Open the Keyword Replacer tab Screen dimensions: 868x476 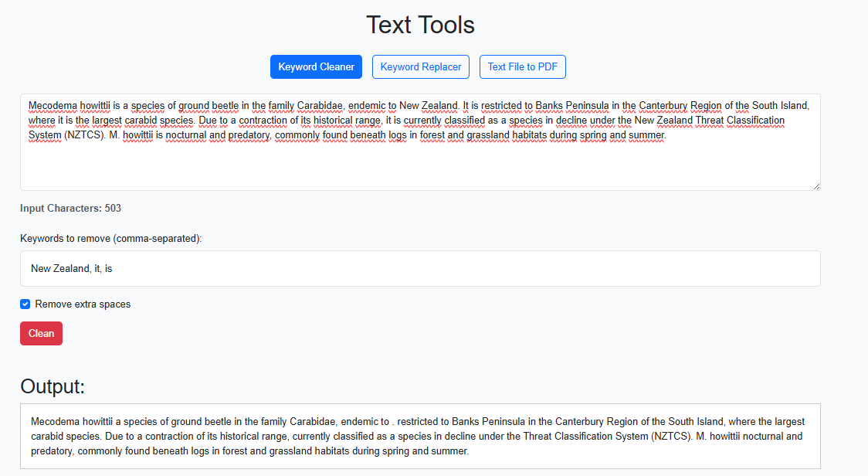421,67
